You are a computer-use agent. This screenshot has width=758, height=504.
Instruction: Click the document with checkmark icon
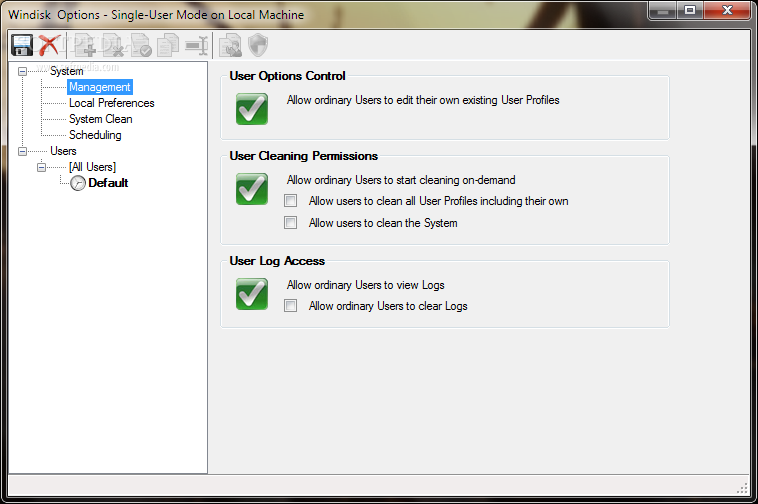141,45
